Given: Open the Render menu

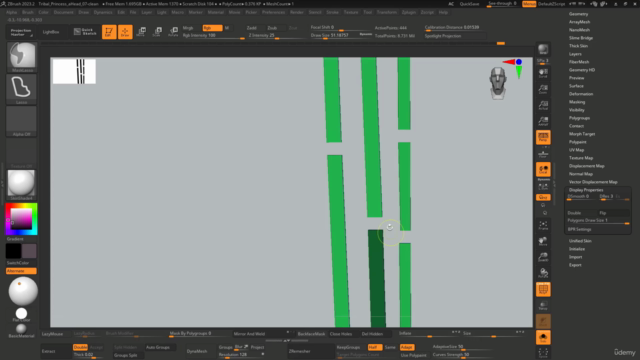Looking at the screenshot, I should (x=297, y=12).
